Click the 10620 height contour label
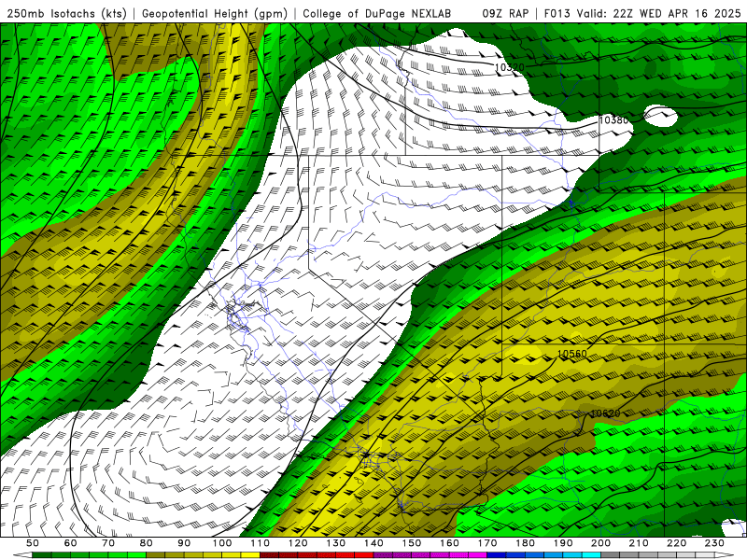The image size is (747, 560). pyautogui.click(x=605, y=413)
